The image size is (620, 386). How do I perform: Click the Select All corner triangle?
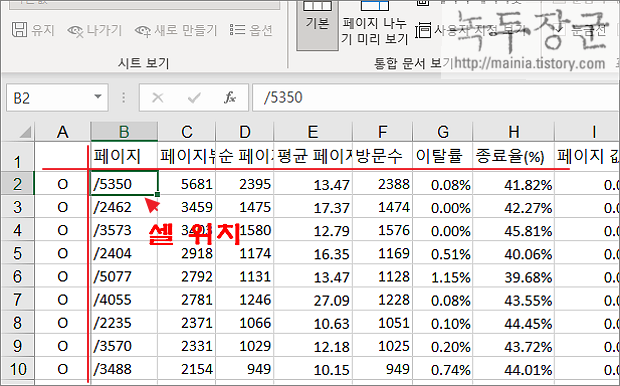point(25,132)
